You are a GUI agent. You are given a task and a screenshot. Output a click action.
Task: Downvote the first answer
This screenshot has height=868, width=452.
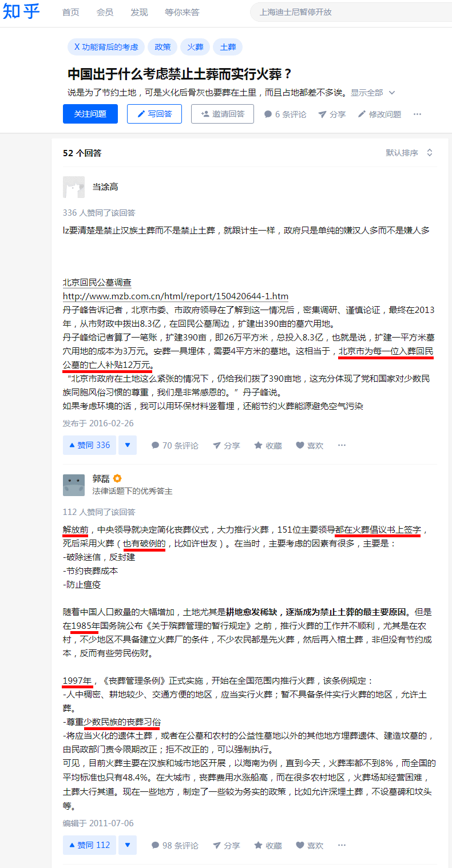click(x=128, y=445)
